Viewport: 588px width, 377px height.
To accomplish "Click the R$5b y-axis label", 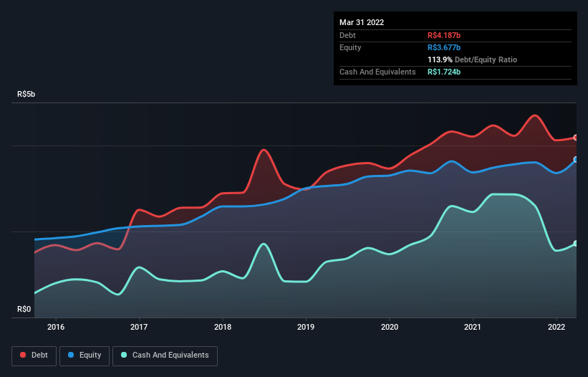I will pos(26,94).
